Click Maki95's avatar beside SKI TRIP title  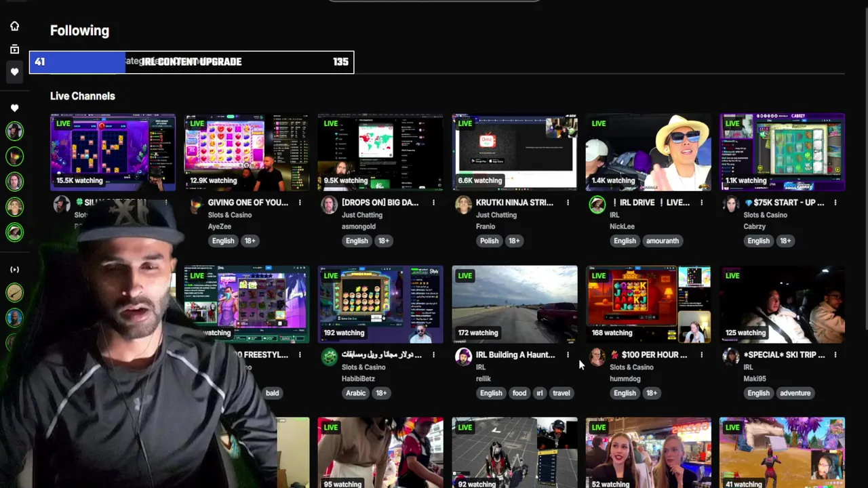click(730, 357)
